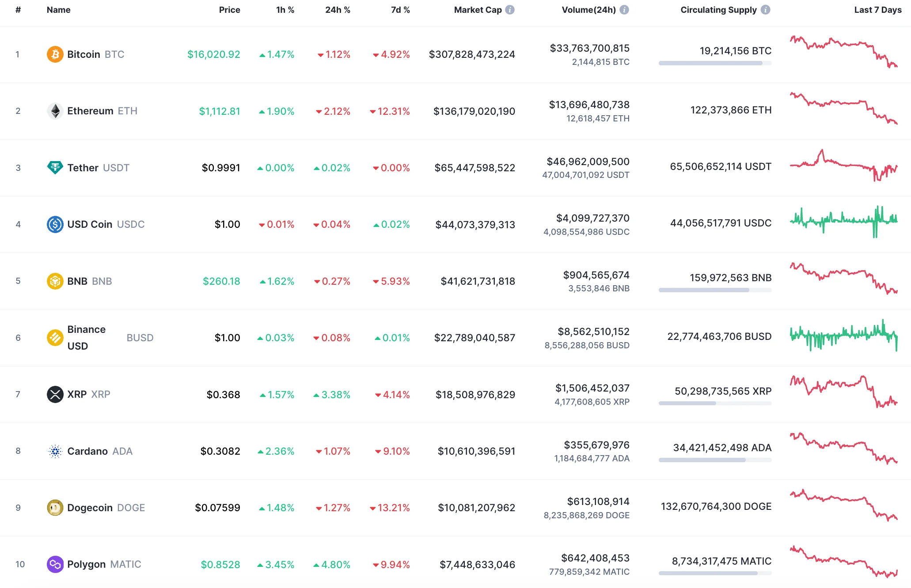Sort the table by Price
Viewport: 911px width, 588px height.
click(x=230, y=10)
